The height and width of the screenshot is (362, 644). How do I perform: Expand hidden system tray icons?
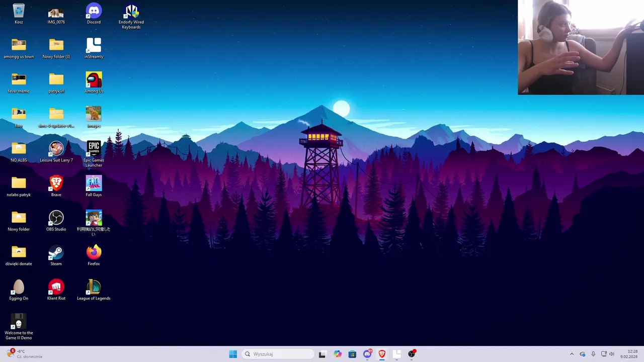[x=572, y=354]
